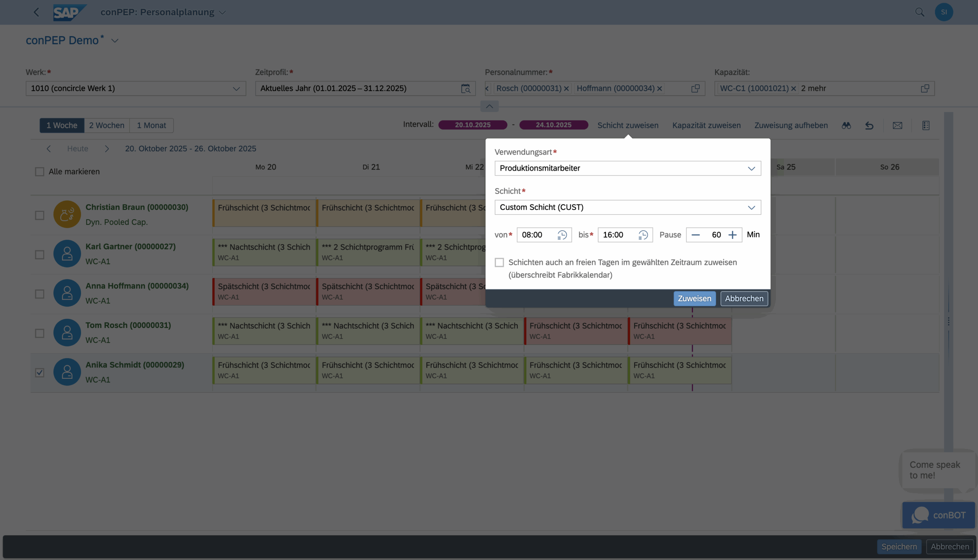This screenshot has width=978, height=560.
Task: Increase Pause minutes with plus icon
Action: (x=732, y=235)
